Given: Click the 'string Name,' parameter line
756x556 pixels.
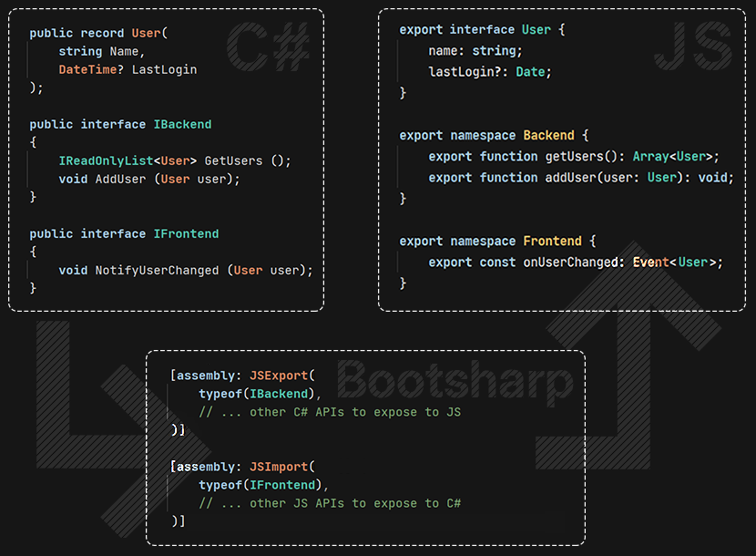Looking at the screenshot, I should [x=102, y=52].
